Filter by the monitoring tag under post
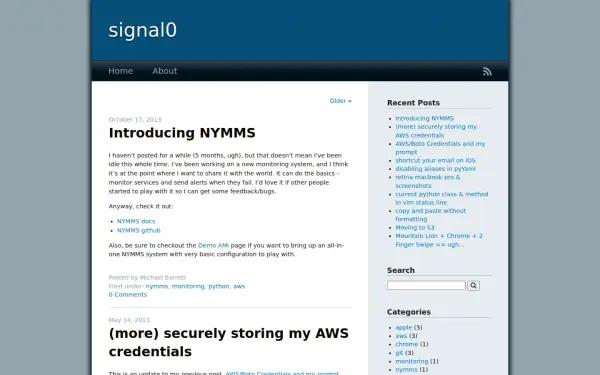Viewport: 600px width, 375px height. tap(188, 286)
